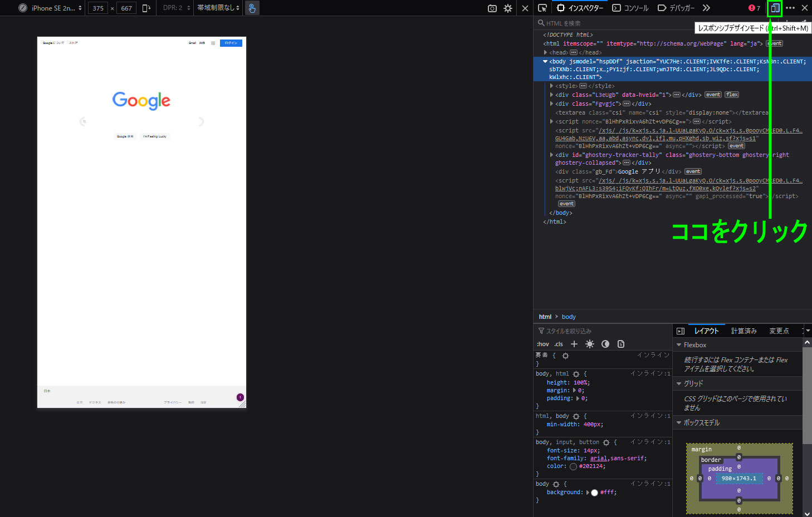The width and height of the screenshot is (812, 517).
Task: Open the /xjs/ script source link ending s1
Action: [x=678, y=134]
